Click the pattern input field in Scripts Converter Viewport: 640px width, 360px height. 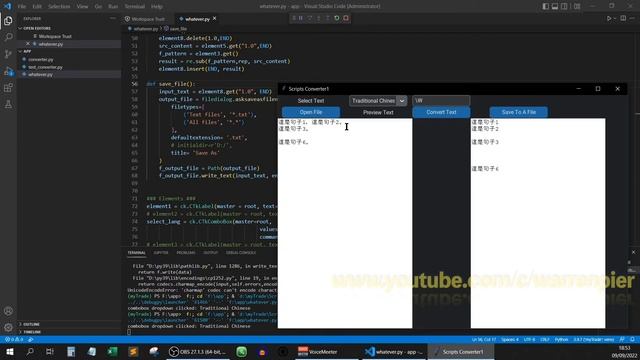pos(441,100)
